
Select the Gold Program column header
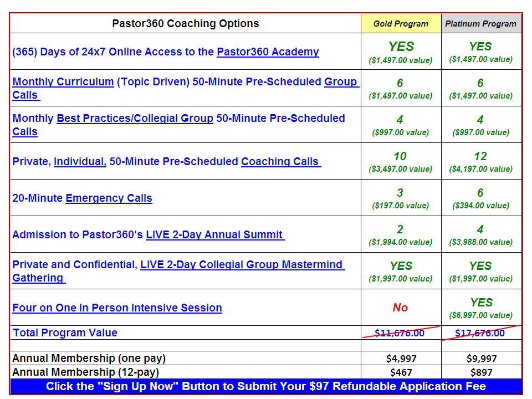(401, 24)
